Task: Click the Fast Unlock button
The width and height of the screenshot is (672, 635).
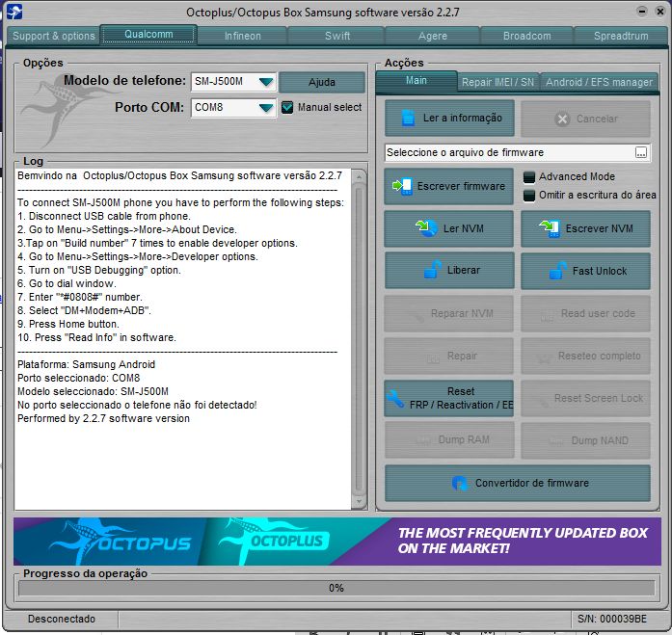Action: coord(585,271)
